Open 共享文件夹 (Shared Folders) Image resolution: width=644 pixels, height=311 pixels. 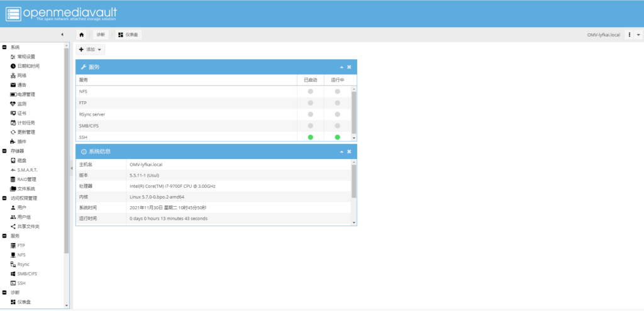click(x=28, y=226)
